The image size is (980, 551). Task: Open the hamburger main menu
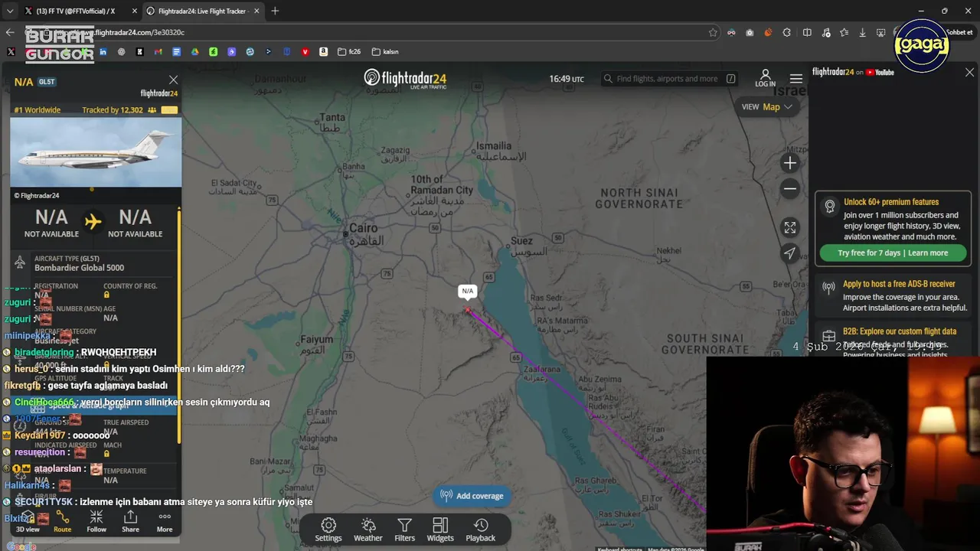796,79
